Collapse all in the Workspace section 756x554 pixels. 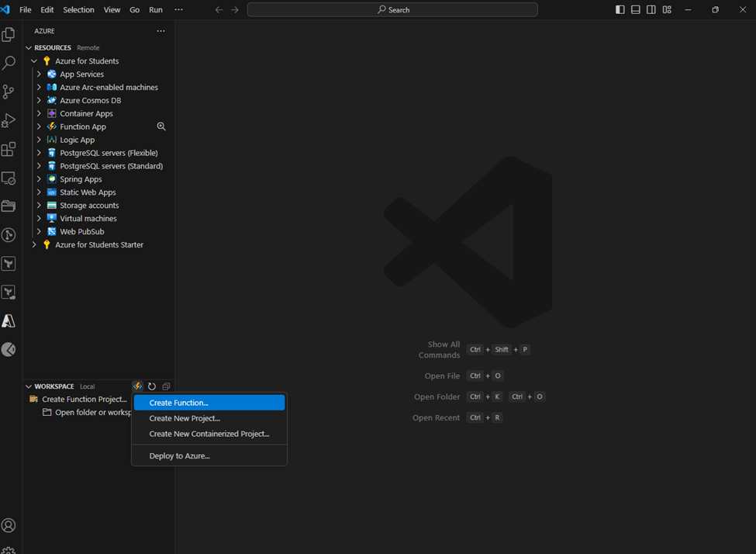click(166, 386)
